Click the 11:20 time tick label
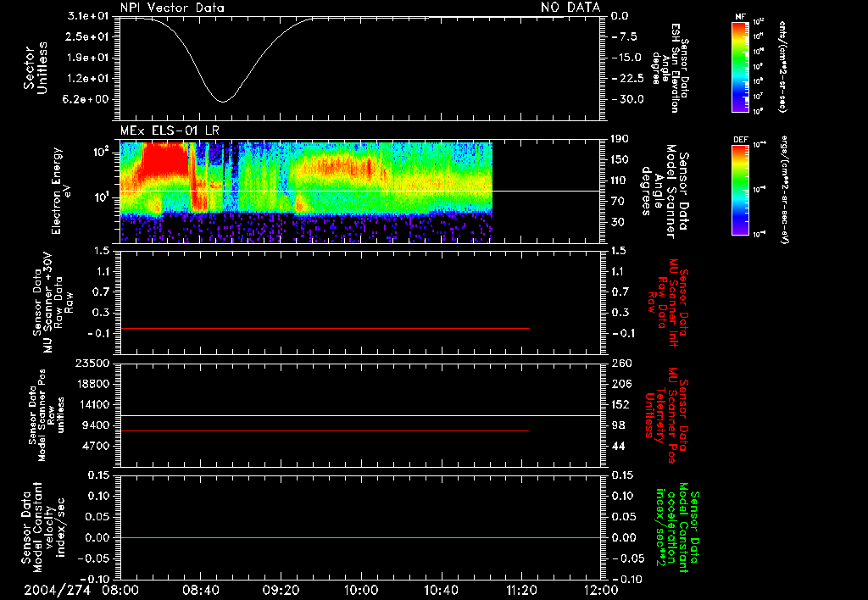This screenshot has width=868, height=600. [520, 591]
